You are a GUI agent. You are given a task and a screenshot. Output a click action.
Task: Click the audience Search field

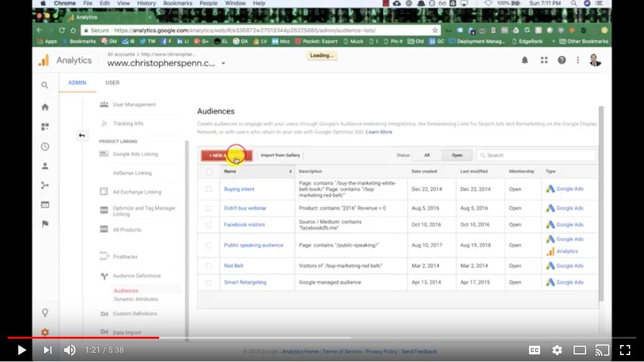(536, 155)
